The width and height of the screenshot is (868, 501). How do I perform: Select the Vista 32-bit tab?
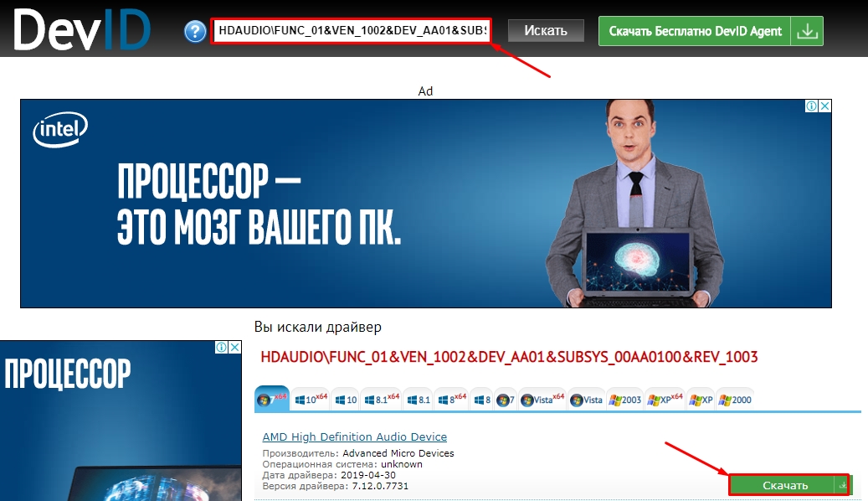pos(586,400)
